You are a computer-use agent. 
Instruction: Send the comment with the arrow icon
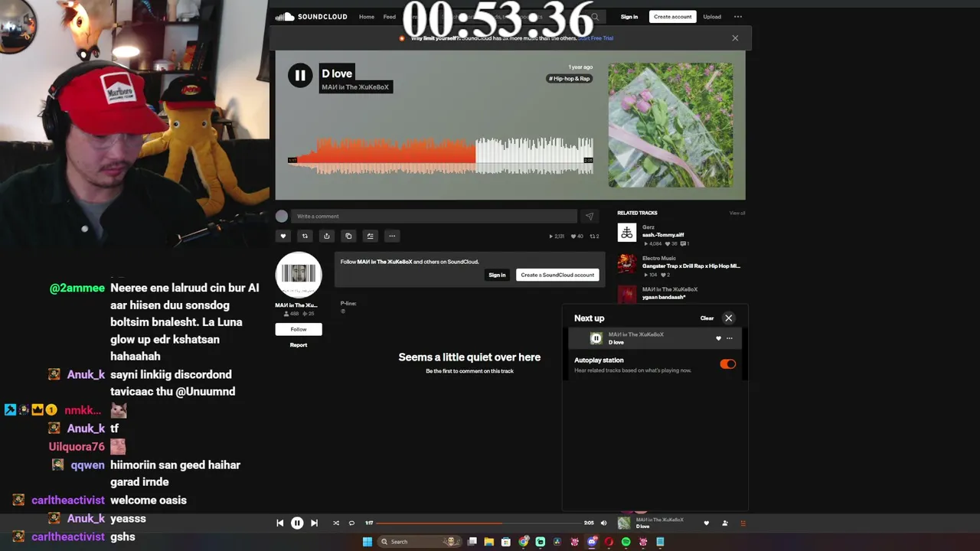click(x=590, y=217)
